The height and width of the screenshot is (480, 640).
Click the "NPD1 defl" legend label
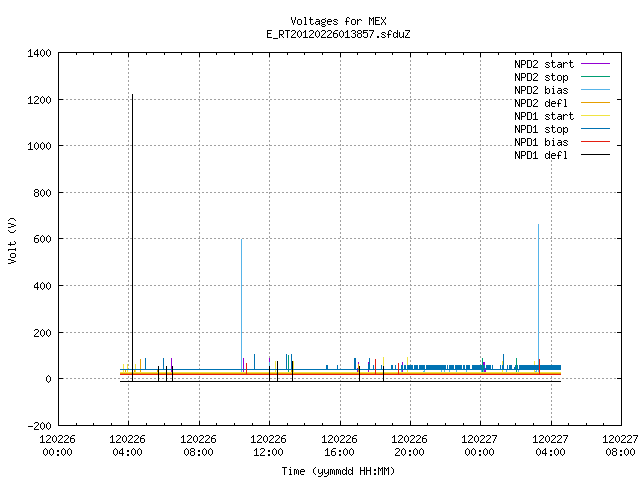[x=541, y=156]
